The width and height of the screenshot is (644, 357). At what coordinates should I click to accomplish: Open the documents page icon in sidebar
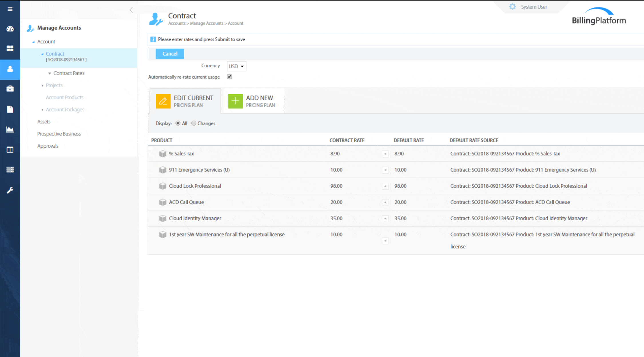10,109
